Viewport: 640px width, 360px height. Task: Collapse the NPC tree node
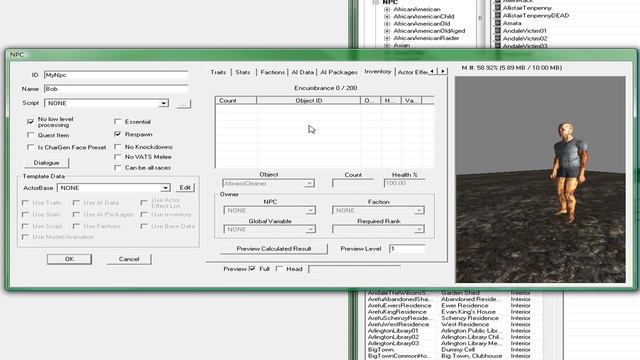376,2
